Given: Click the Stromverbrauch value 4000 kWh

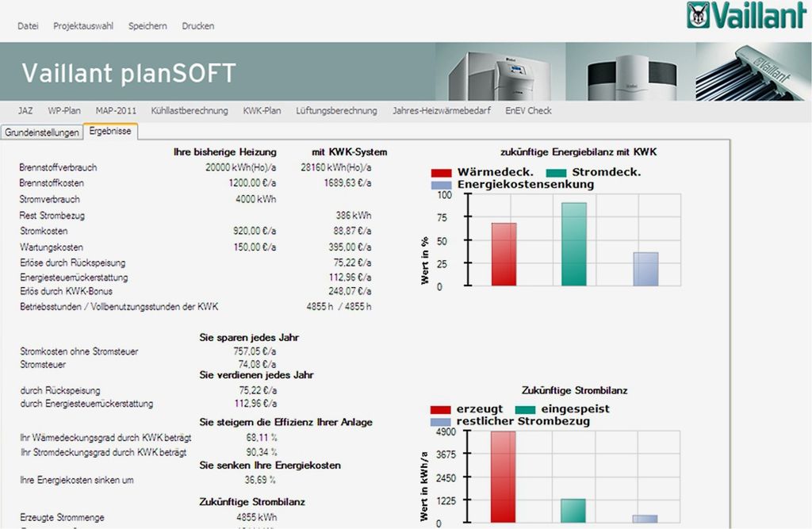Looking at the screenshot, I should pyautogui.click(x=256, y=200).
